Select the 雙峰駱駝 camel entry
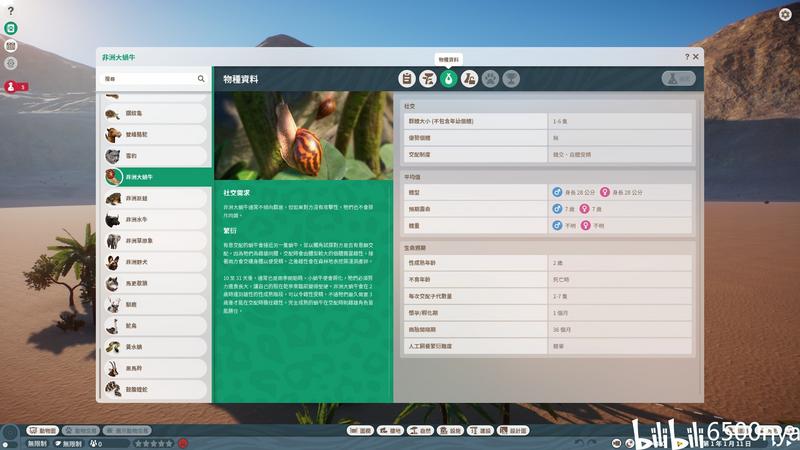Viewport: 800px width, 450px height. pyautogui.click(x=156, y=135)
